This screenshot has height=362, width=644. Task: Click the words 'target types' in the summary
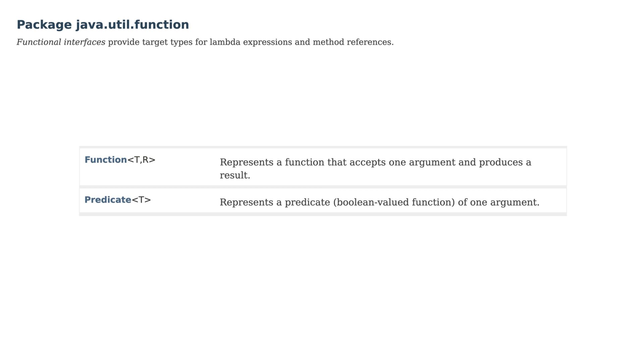click(167, 42)
